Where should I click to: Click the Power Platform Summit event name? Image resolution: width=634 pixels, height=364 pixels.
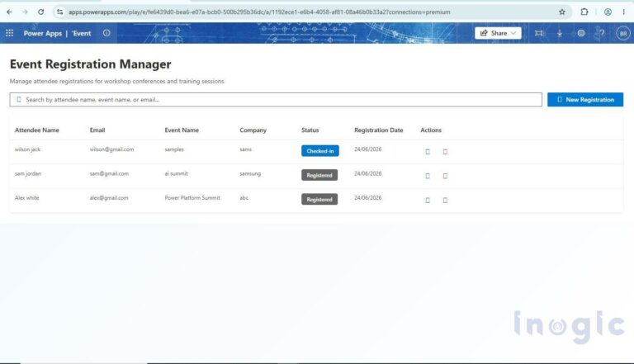click(x=192, y=198)
